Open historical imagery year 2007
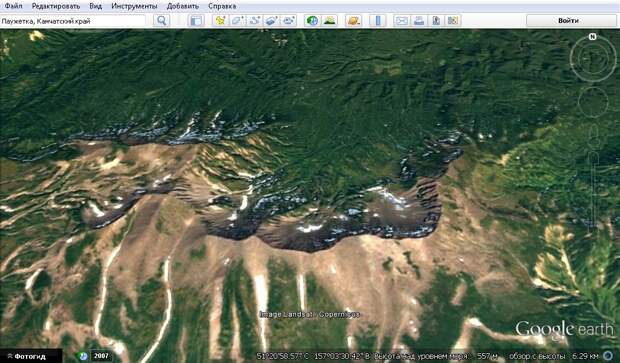 [101, 356]
